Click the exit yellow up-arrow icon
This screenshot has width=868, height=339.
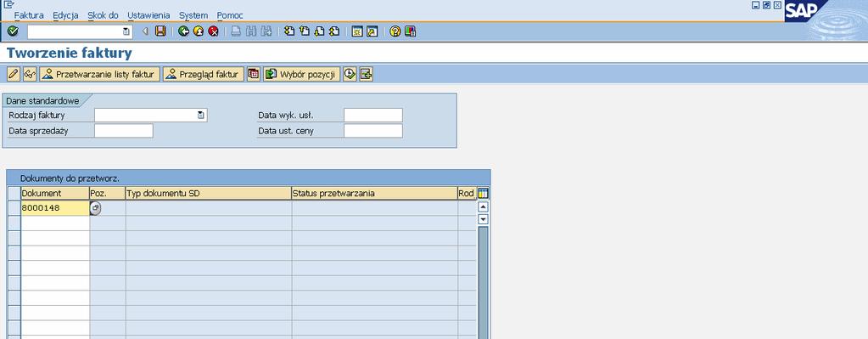(199, 31)
